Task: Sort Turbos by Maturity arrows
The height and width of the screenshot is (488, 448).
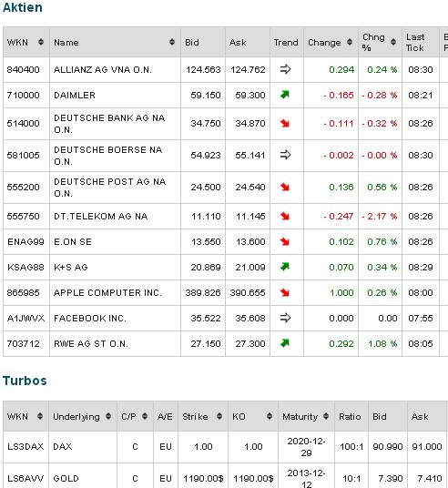Action: [x=326, y=416]
